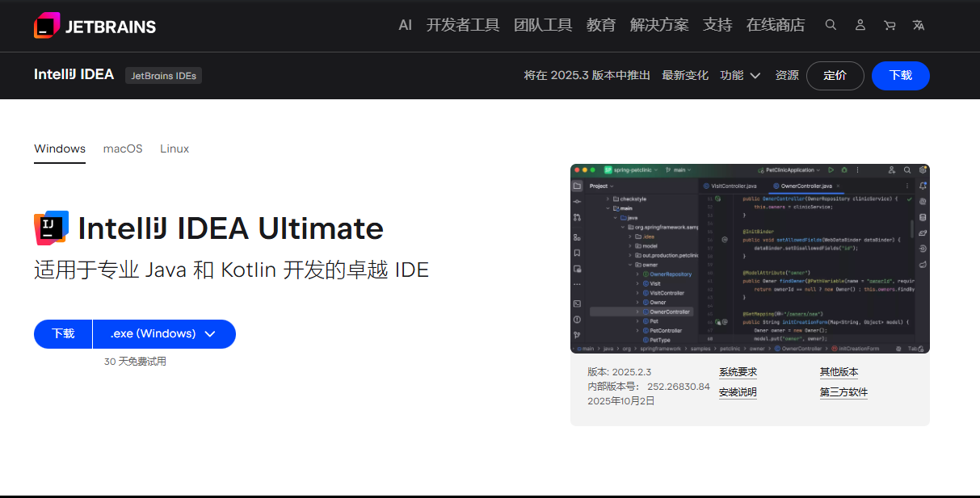The image size is (980, 498).
Task: Click the IDE screenshot preview image
Action: click(x=750, y=258)
